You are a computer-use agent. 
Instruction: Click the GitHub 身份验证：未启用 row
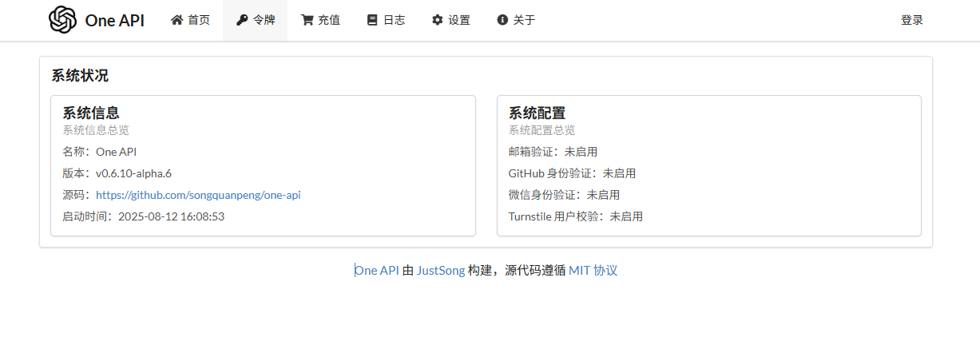click(572, 173)
